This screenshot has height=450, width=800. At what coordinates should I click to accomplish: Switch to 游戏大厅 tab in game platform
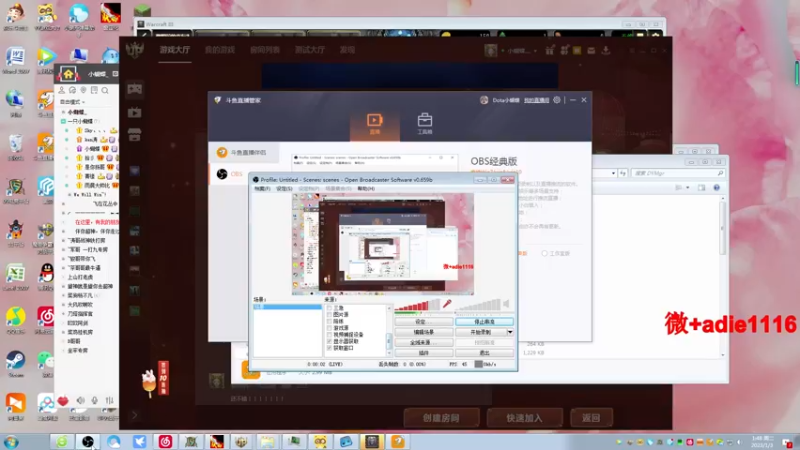[174, 49]
